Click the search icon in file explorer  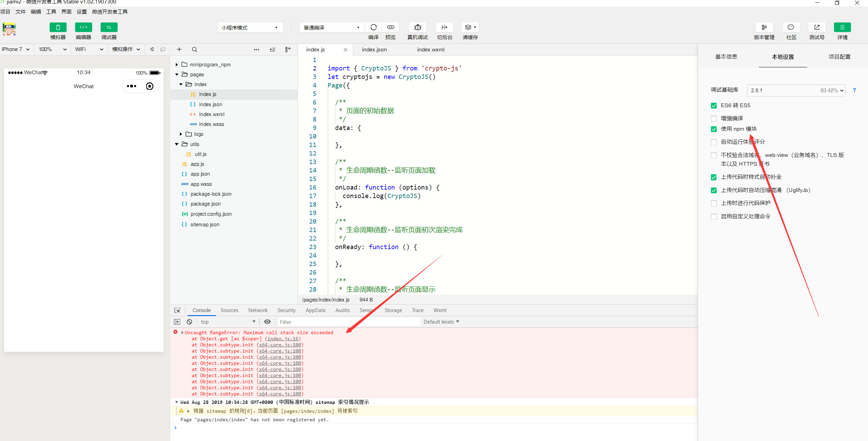coord(194,50)
